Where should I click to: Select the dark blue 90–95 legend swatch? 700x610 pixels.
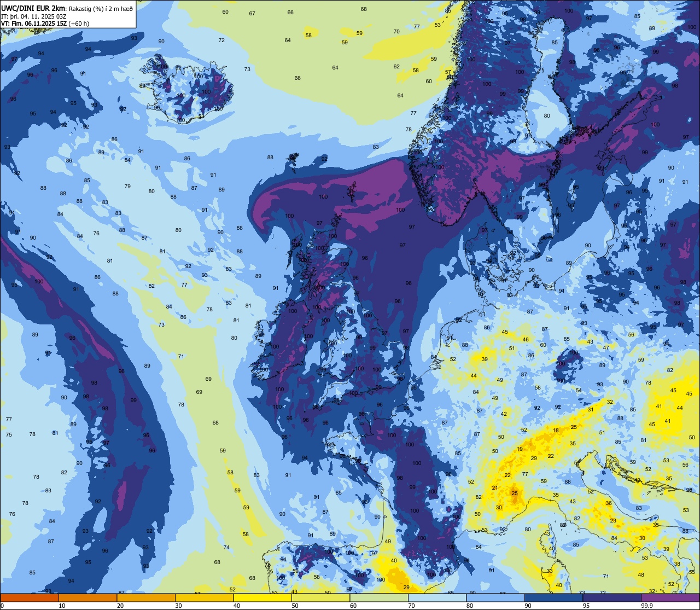(553, 597)
